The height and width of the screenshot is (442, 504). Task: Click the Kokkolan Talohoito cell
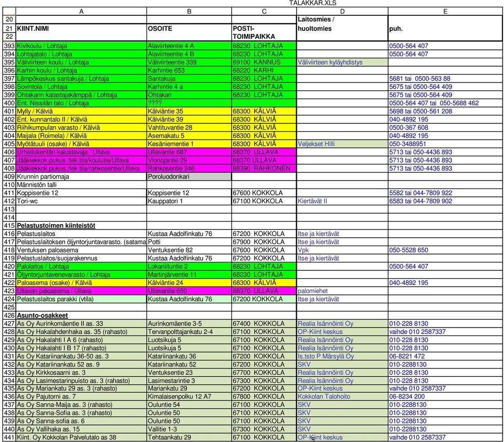[342, 396]
